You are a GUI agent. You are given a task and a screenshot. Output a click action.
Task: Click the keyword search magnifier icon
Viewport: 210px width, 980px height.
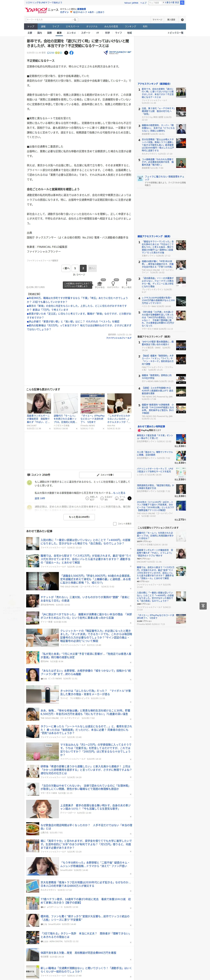coord(75,20)
